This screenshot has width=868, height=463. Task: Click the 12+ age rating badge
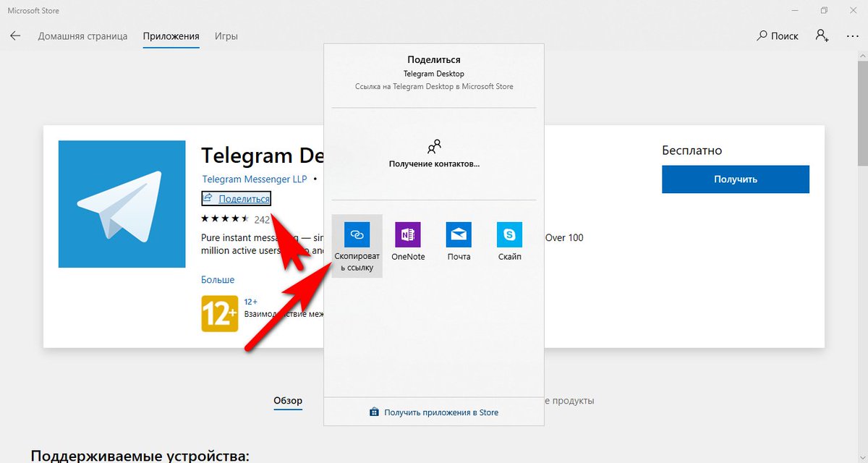219,314
